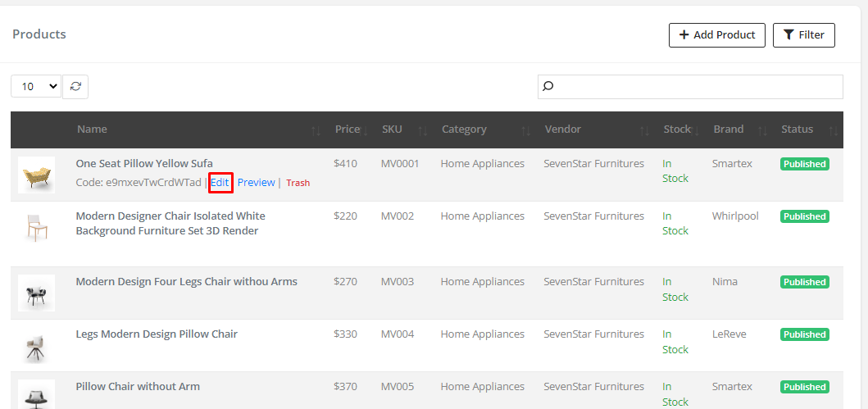Image resolution: width=868 pixels, height=409 pixels.
Task: Sort by Vendor column arrows
Action: (645, 130)
